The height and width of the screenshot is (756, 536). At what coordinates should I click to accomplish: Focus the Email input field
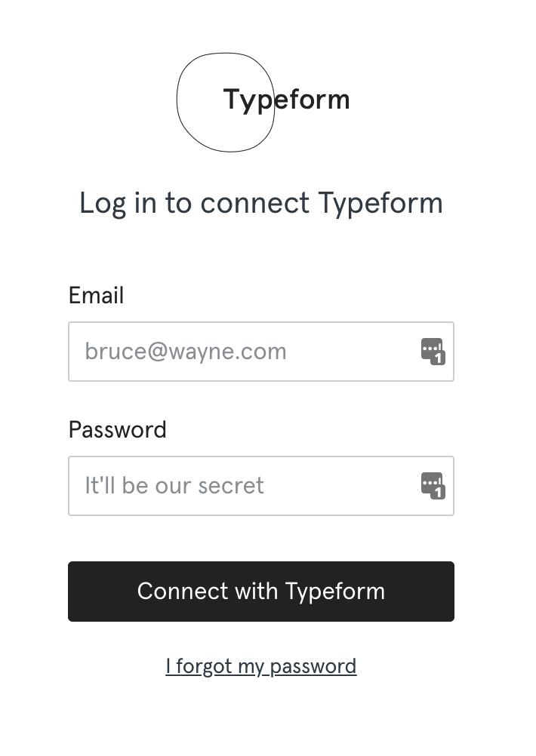tap(261, 352)
